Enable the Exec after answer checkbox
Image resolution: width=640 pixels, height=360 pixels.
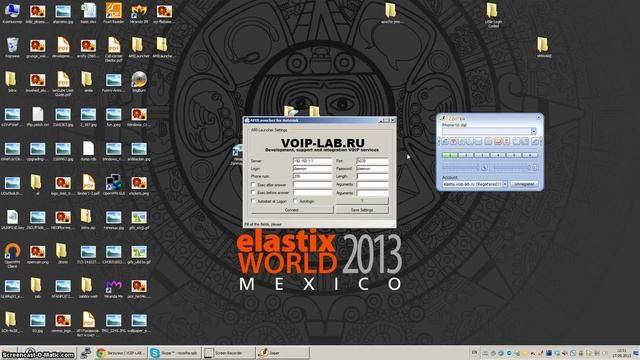[x=253, y=185]
